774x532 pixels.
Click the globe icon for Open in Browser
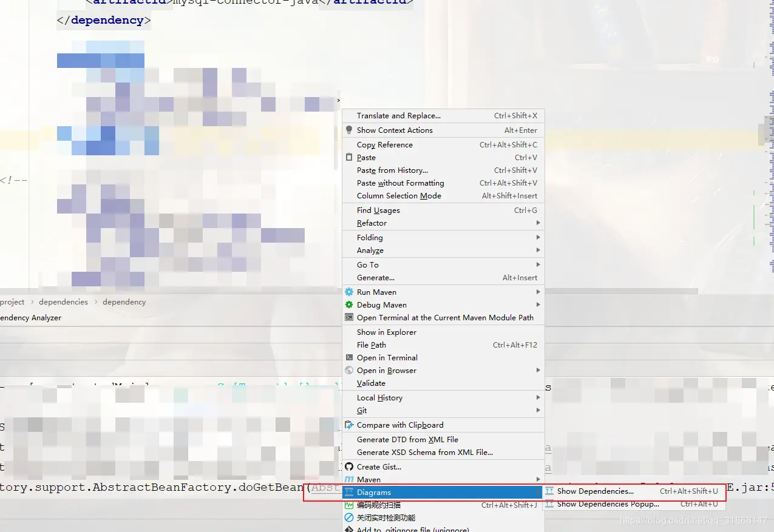[349, 370]
